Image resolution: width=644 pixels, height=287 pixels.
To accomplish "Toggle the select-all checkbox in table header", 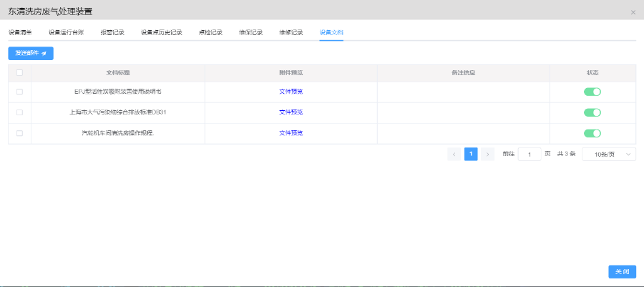I will coord(19,72).
